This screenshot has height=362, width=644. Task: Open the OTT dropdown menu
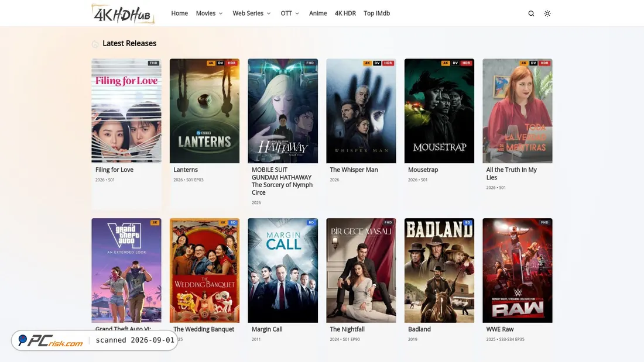tap(290, 13)
